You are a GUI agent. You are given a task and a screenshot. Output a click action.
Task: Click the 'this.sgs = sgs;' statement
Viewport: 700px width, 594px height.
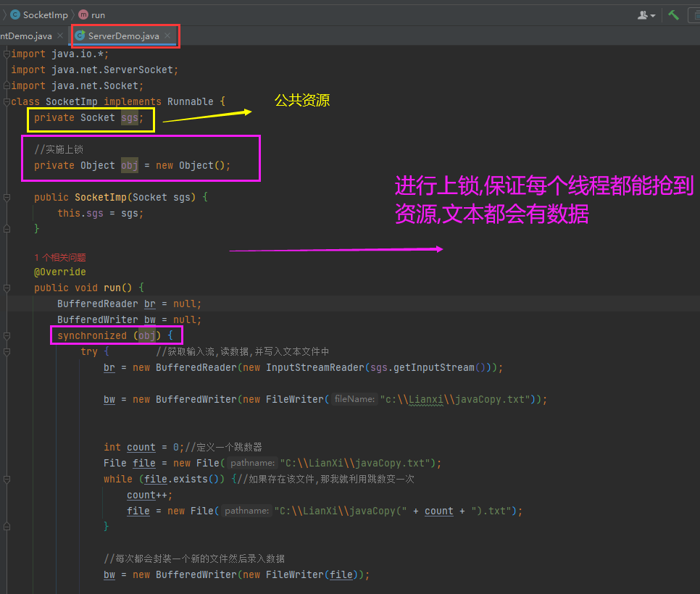(x=101, y=213)
